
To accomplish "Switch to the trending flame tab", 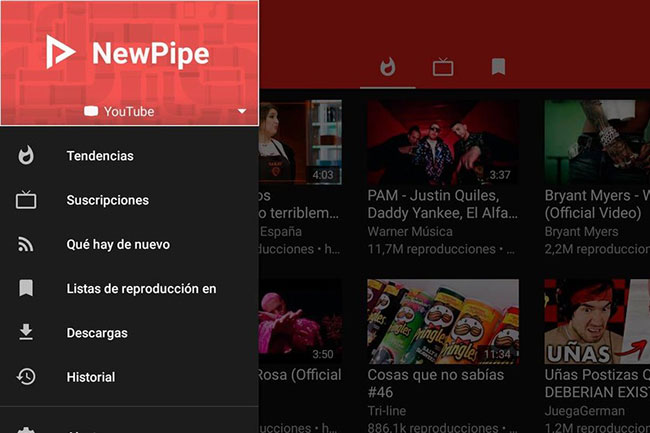I will (x=388, y=67).
